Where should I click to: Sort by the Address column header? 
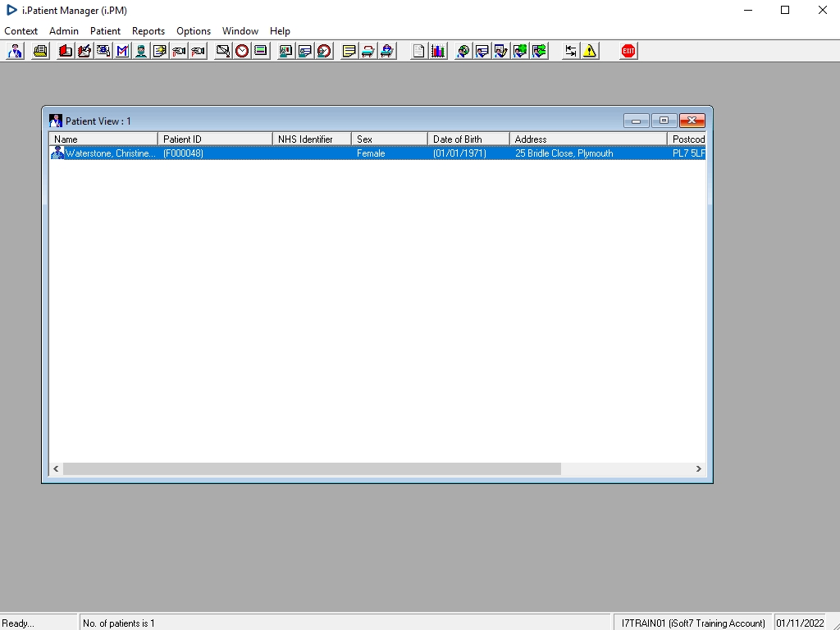click(588, 139)
